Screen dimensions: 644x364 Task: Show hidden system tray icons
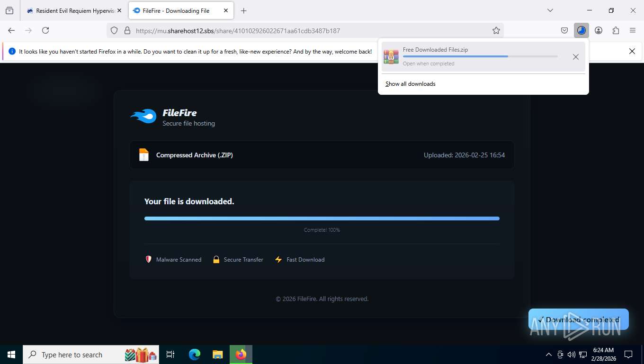548,355
